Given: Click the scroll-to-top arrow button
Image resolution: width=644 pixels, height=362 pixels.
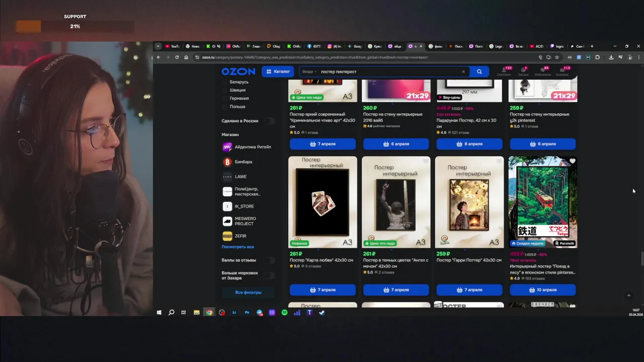Looking at the screenshot, I should [628, 296].
